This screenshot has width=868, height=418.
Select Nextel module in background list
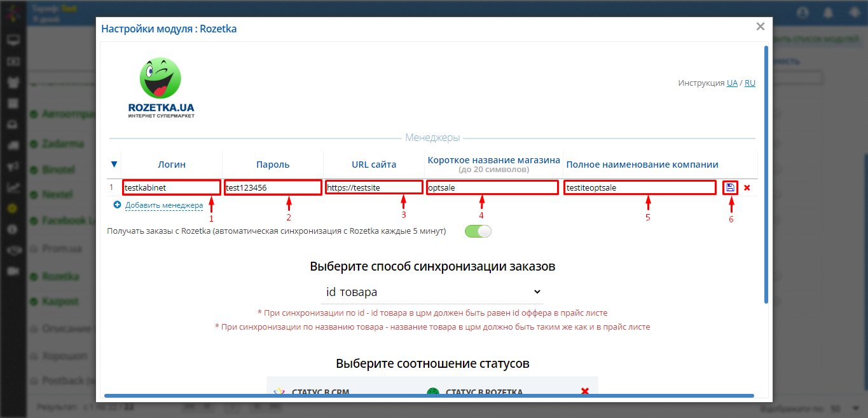[x=57, y=194]
